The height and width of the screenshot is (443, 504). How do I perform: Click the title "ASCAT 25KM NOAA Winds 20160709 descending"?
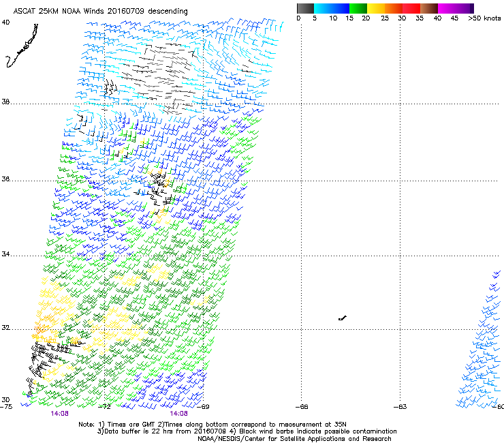point(100,12)
